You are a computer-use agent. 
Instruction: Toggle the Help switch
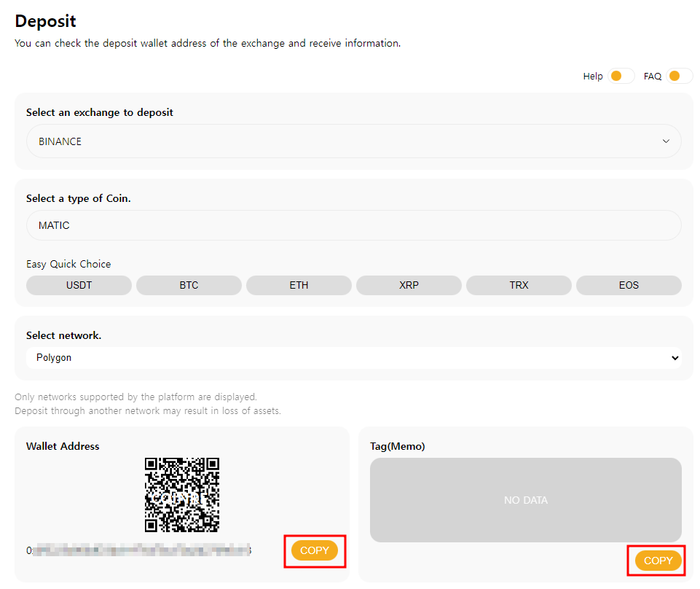[x=621, y=76]
